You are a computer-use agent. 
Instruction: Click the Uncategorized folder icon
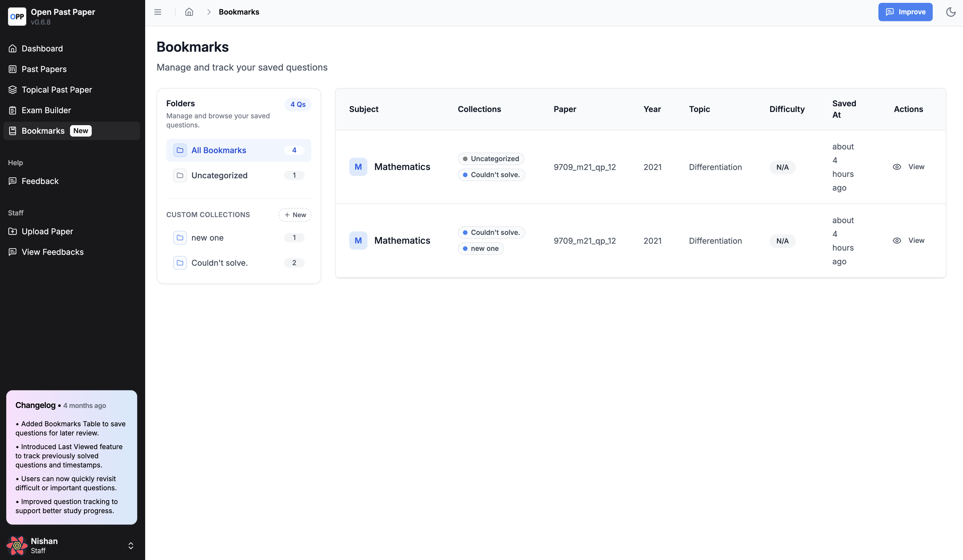click(x=180, y=175)
